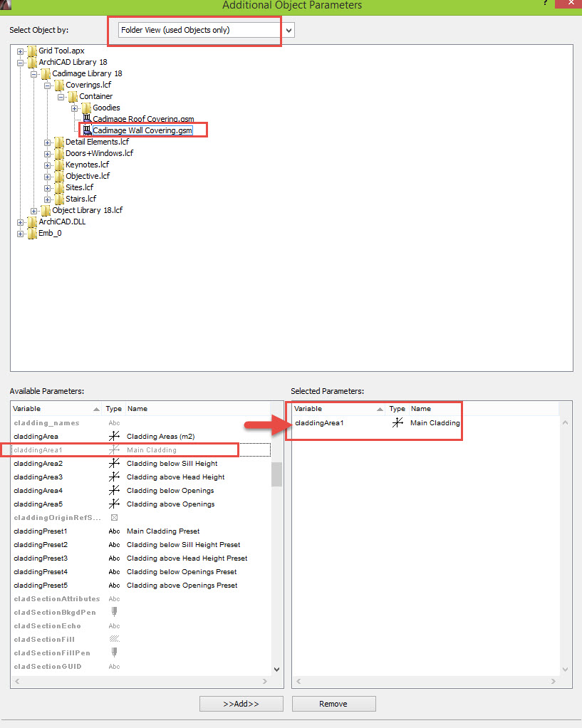The height and width of the screenshot is (728, 582).
Task: Select the Coverings.lcf folder icon
Action: click(59, 85)
